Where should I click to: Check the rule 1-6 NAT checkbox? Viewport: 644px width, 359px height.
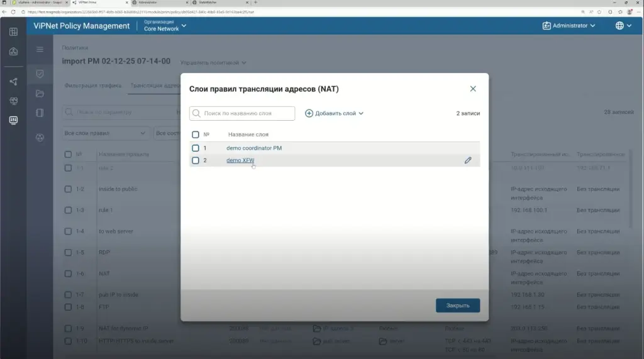coord(68,274)
